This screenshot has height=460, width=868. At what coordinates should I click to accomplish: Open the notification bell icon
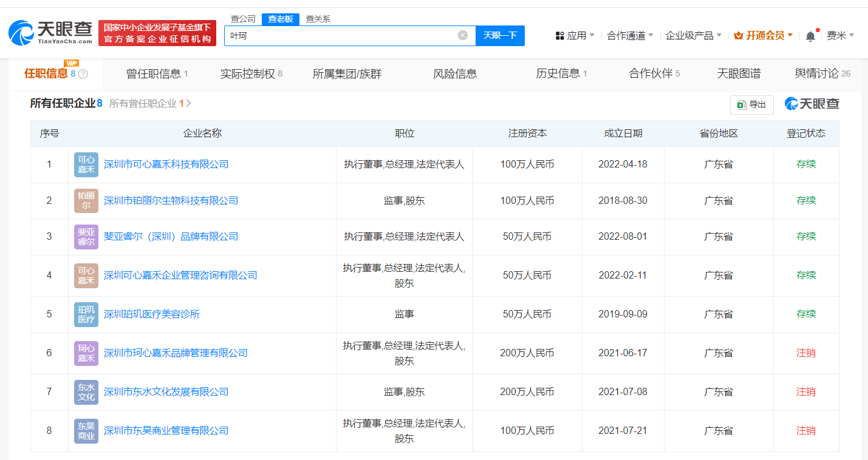click(810, 35)
